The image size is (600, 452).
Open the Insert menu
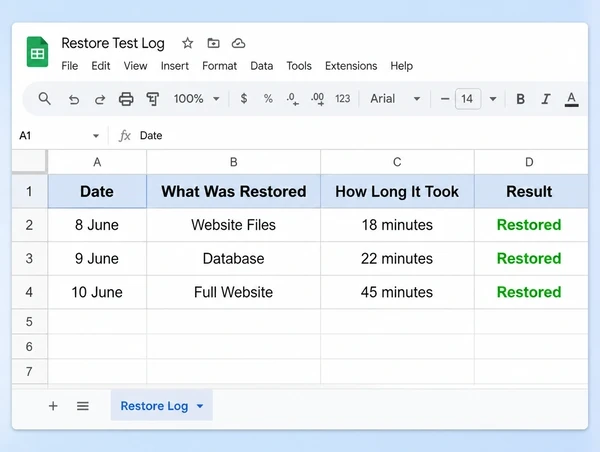pyautogui.click(x=174, y=66)
